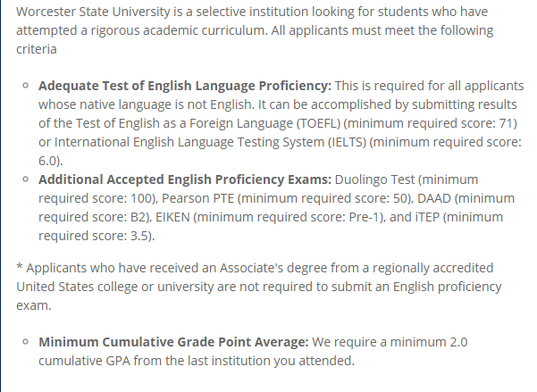Click the 'Adequate Test of English Language Proficiency' heading
This screenshot has height=392, width=537.
pos(185,86)
